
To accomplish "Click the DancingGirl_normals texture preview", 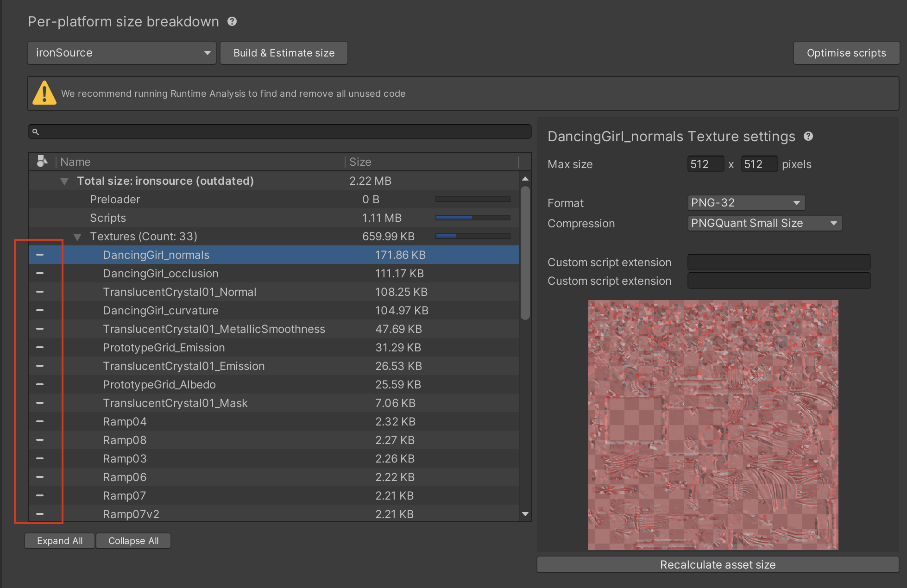I will (713, 425).
